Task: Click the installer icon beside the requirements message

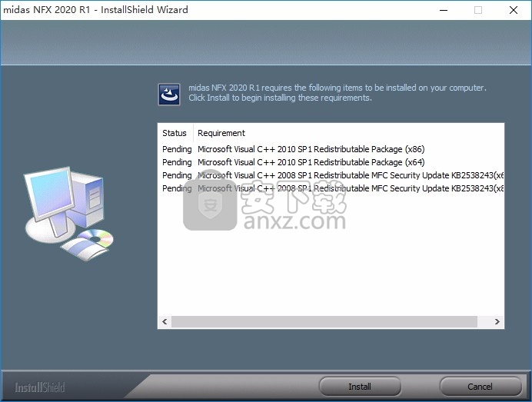Action: coord(169,95)
